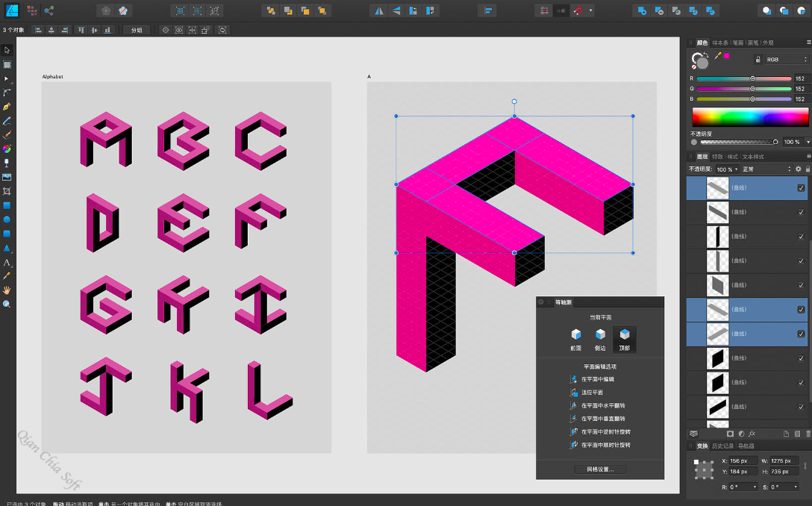Click the 网格设置 grid settings button
812x506 pixels.
(x=600, y=469)
